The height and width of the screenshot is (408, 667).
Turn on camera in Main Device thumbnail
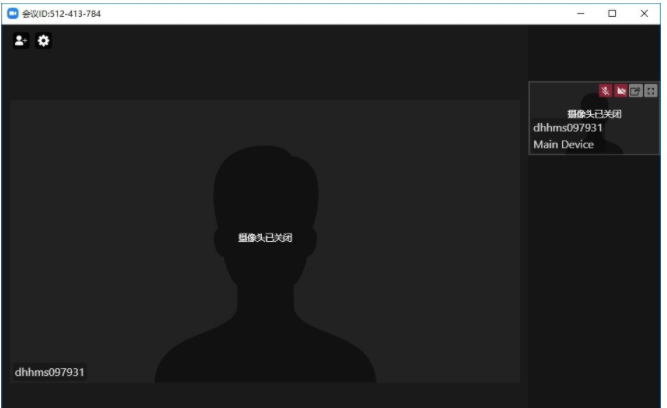point(621,91)
